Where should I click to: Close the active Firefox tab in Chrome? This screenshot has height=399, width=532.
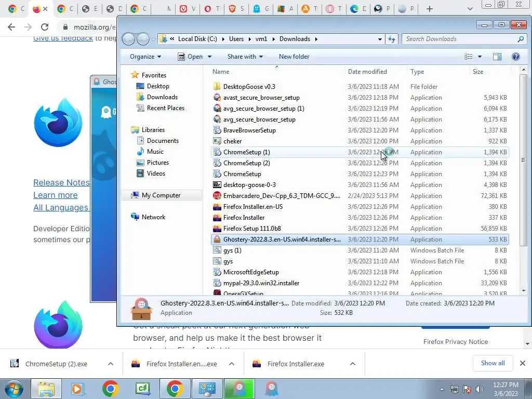pos(45,9)
